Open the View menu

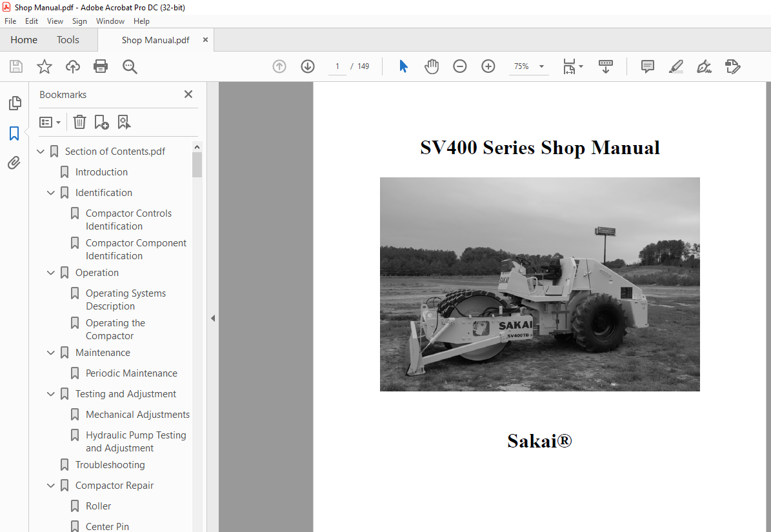tap(55, 21)
